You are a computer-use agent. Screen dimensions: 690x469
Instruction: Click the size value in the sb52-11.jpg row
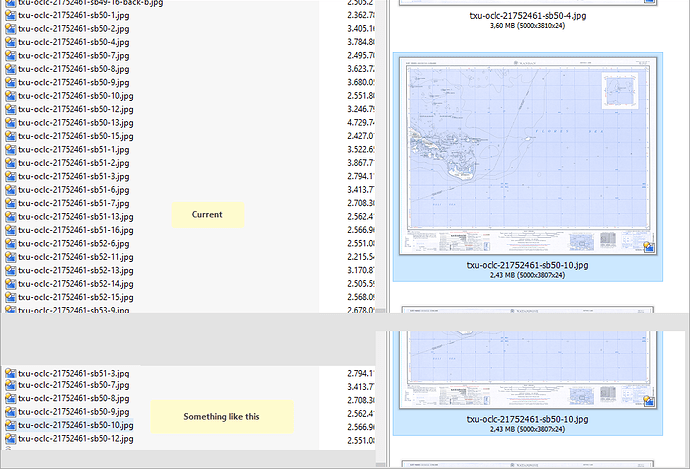pos(361,257)
